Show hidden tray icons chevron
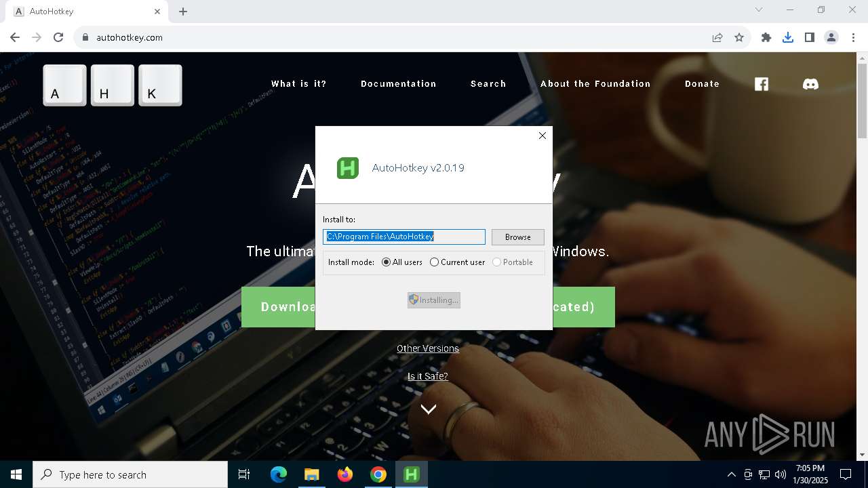The height and width of the screenshot is (488, 868). pyautogui.click(x=731, y=474)
